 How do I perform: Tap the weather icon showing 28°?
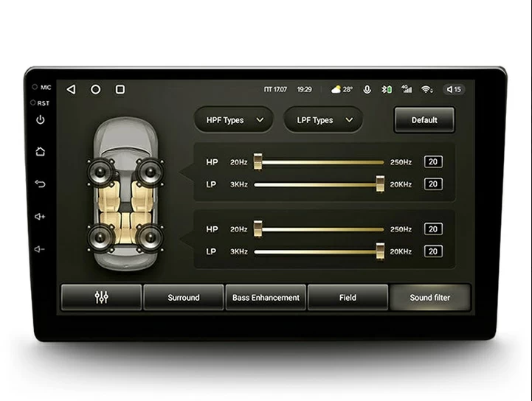342,89
